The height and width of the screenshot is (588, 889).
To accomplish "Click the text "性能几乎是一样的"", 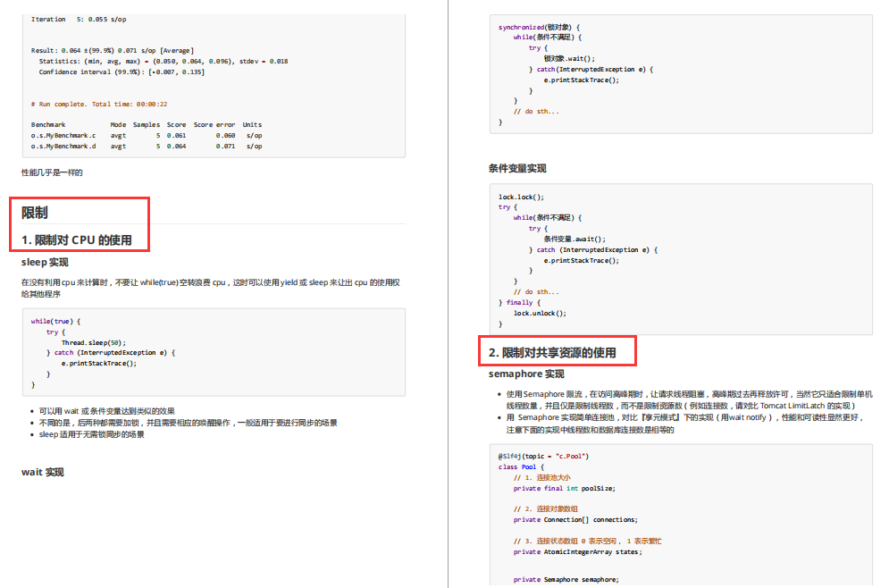I will 52,172.
